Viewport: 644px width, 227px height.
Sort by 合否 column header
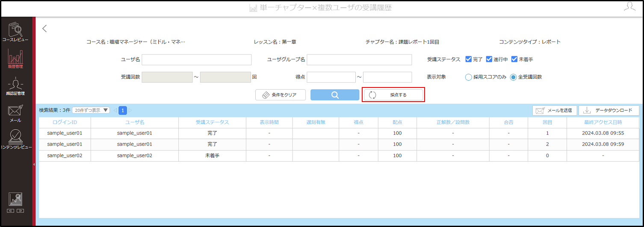[508, 122]
